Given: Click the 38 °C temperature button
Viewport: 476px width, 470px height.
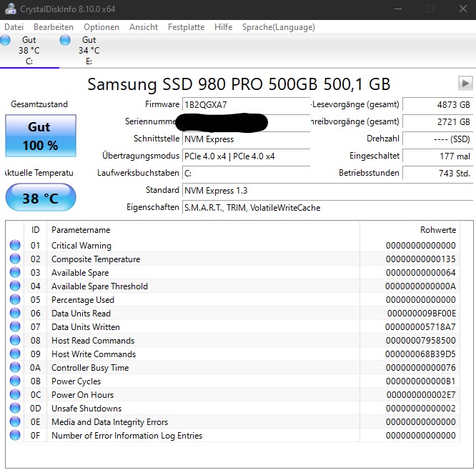Looking at the screenshot, I should [40, 198].
